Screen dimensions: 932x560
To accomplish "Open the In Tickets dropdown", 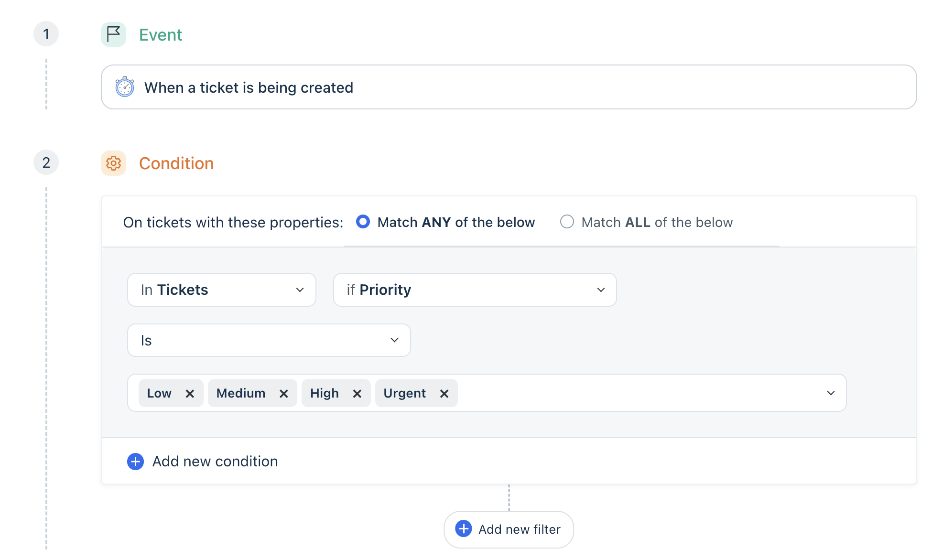I will coord(222,290).
